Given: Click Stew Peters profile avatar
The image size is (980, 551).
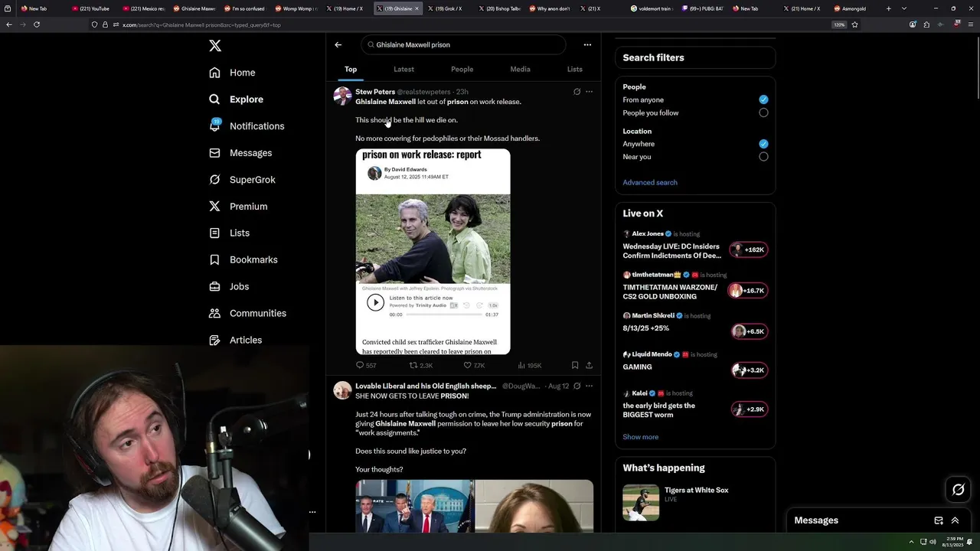Looking at the screenshot, I should 342,96.
